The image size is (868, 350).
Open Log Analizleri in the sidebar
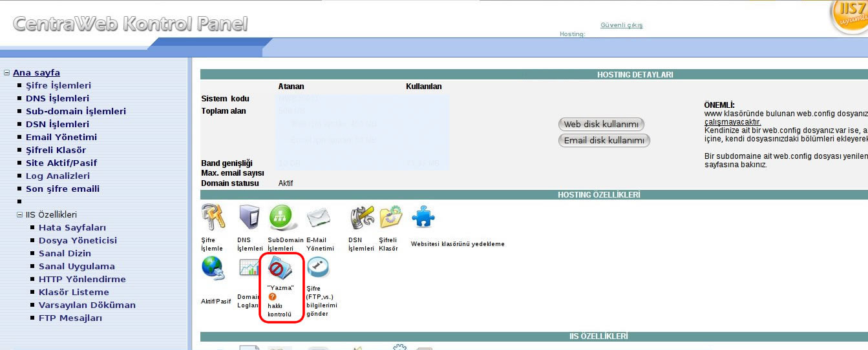click(58, 176)
